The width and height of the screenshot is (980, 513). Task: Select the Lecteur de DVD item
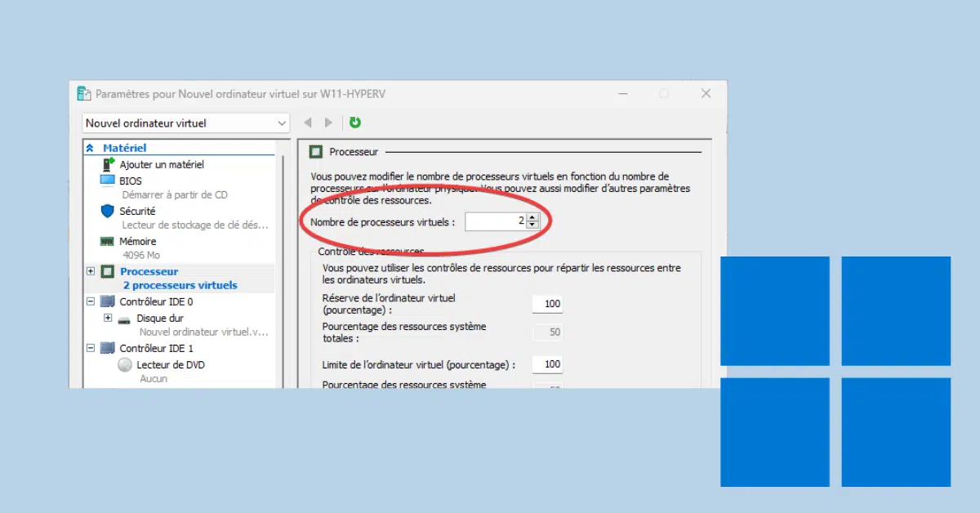tap(171, 365)
